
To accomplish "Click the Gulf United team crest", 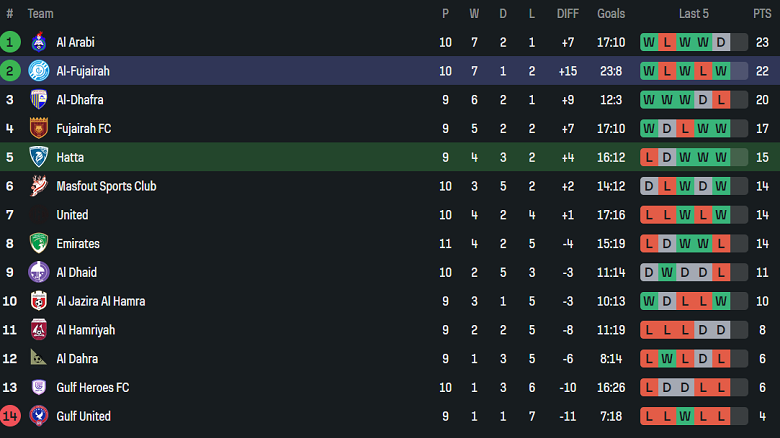I will point(39,416).
